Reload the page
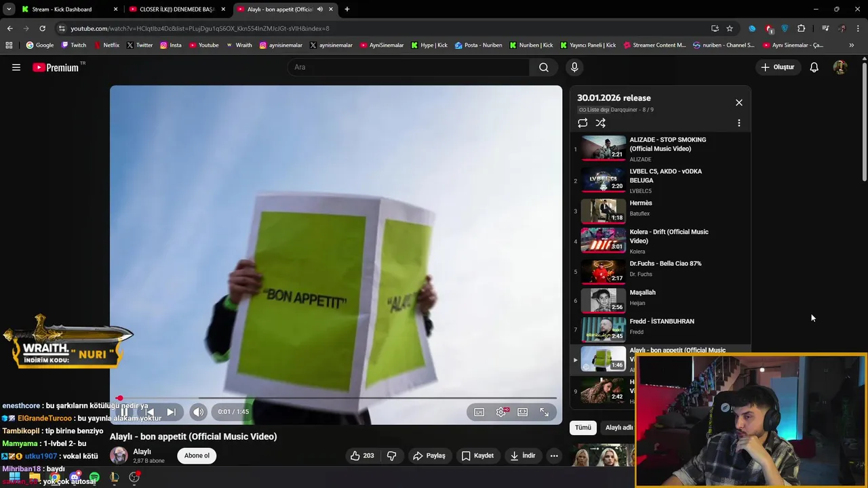The width and height of the screenshot is (868, 488). (x=42, y=28)
